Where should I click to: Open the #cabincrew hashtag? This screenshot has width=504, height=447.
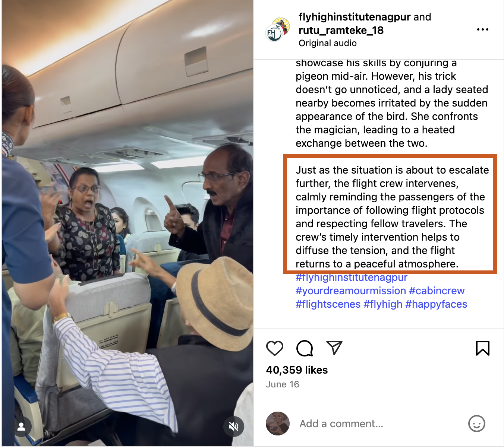click(437, 291)
